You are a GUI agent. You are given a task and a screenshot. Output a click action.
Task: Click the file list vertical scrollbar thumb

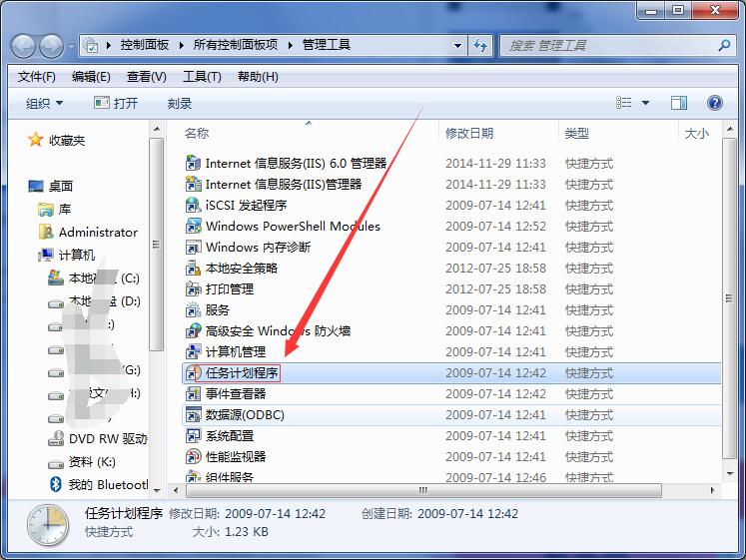[729, 298]
